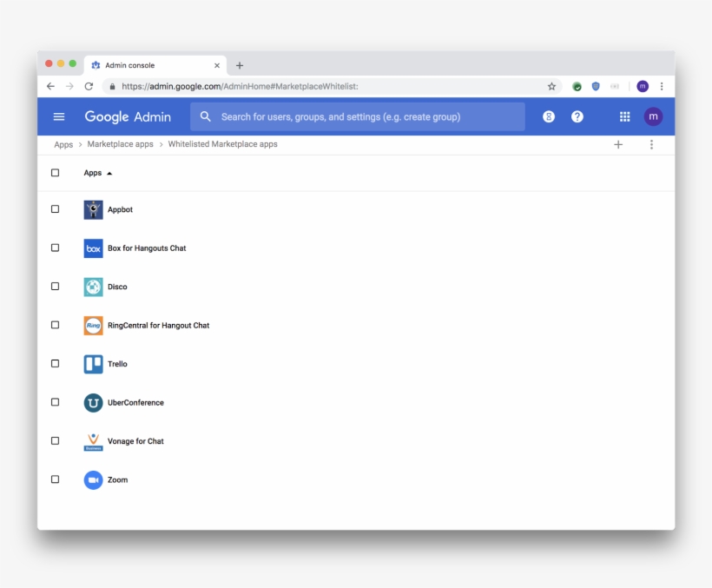Open the Help question mark icon
The width and height of the screenshot is (712, 588).
point(577,116)
